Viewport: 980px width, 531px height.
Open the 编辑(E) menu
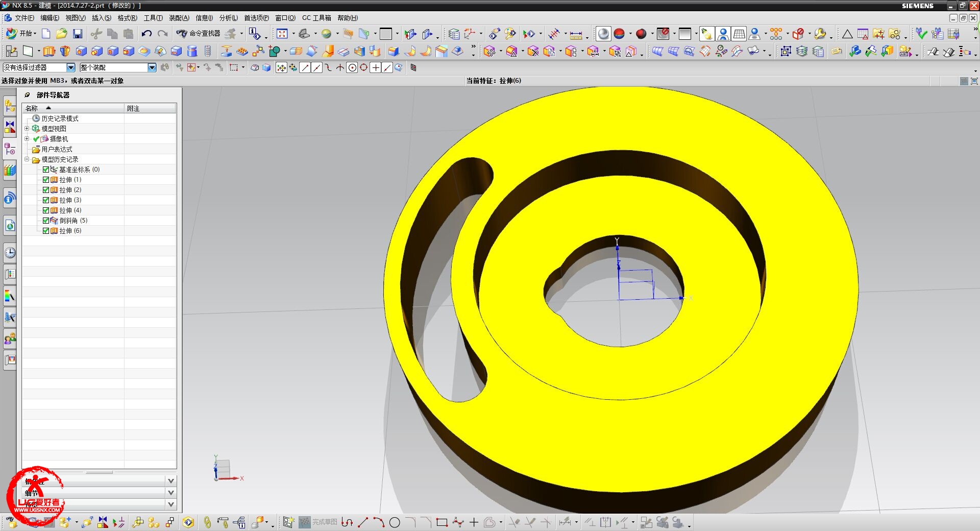[50, 18]
